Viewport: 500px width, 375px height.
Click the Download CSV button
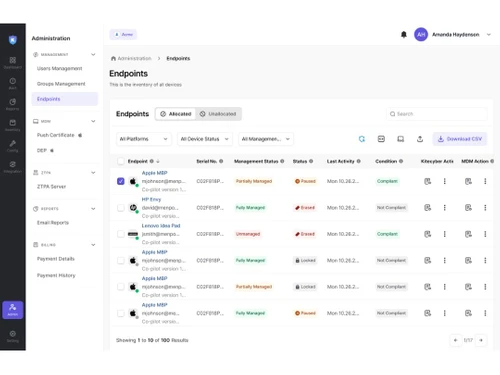[460, 139]
